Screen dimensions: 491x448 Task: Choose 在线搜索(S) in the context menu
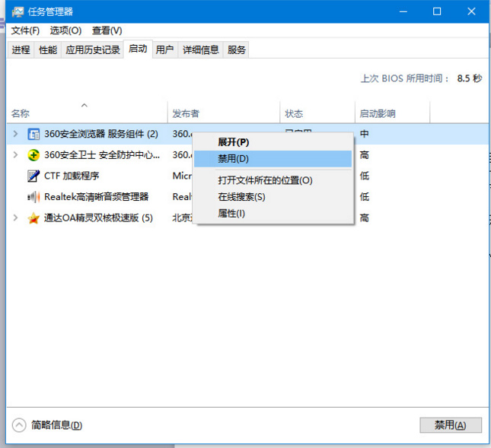click(273, 197)
